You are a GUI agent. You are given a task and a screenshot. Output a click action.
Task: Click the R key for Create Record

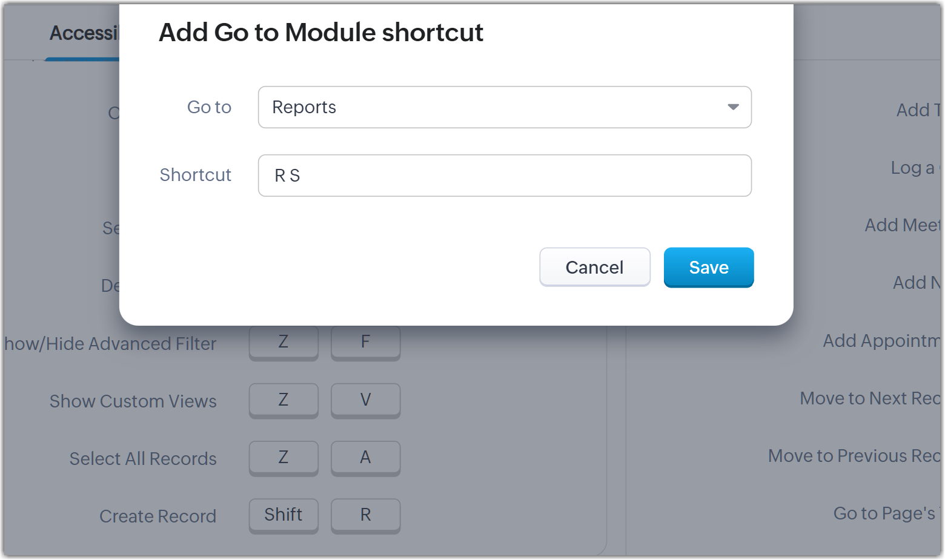[x=365, y=515]
